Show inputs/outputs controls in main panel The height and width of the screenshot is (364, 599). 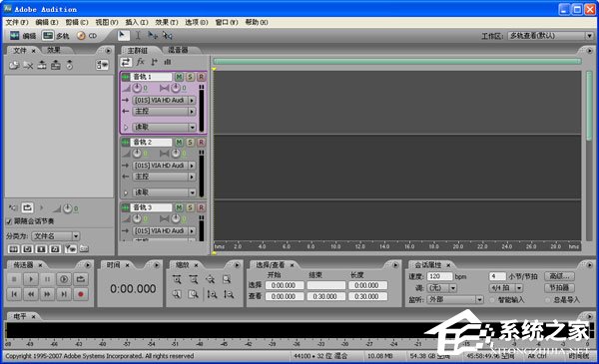coord(126,62)
